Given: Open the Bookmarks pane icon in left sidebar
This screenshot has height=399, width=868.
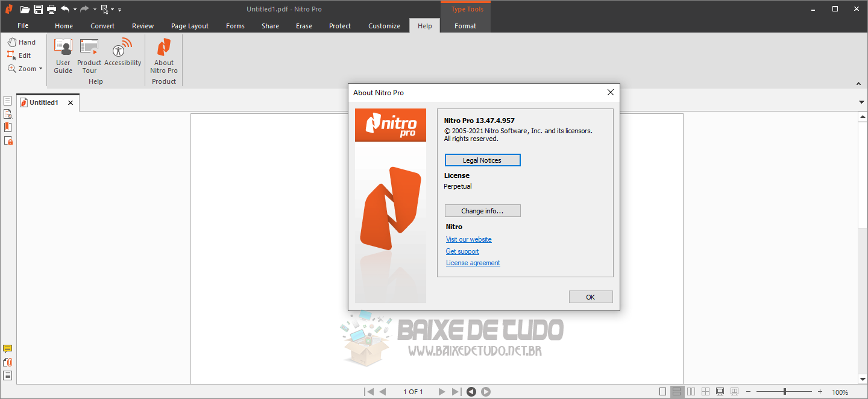Looking at the screenshot, I should coord(8,127).
